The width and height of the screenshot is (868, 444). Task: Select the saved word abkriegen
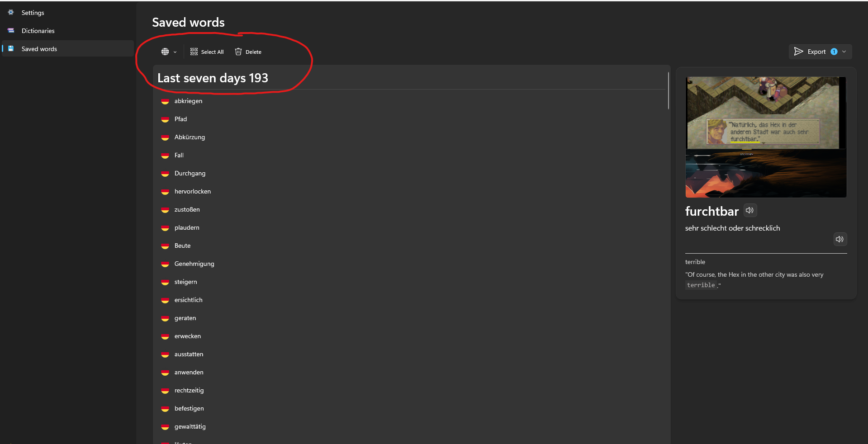188,101
